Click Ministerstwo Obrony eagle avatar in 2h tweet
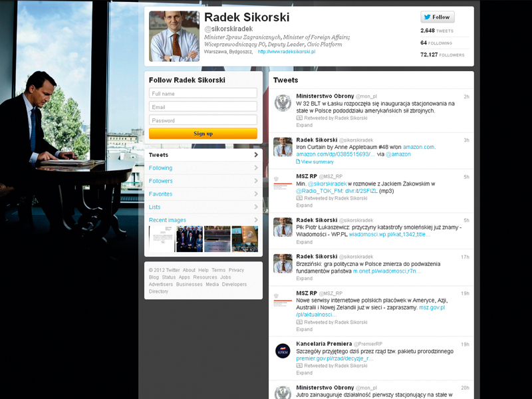Screen dimensions: 532x399 pyautogui.click(x=283, y=103)
